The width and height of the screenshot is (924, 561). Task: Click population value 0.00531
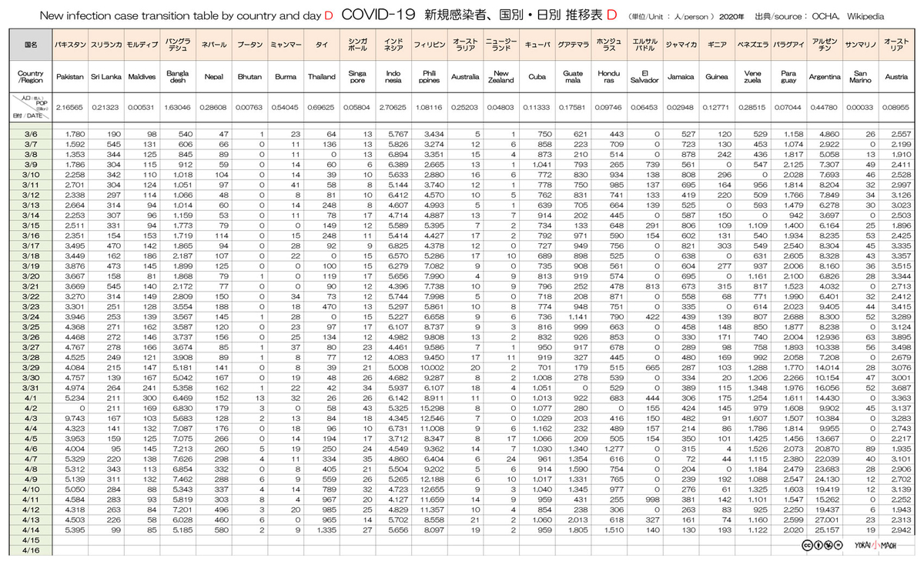tap(141, 106)
